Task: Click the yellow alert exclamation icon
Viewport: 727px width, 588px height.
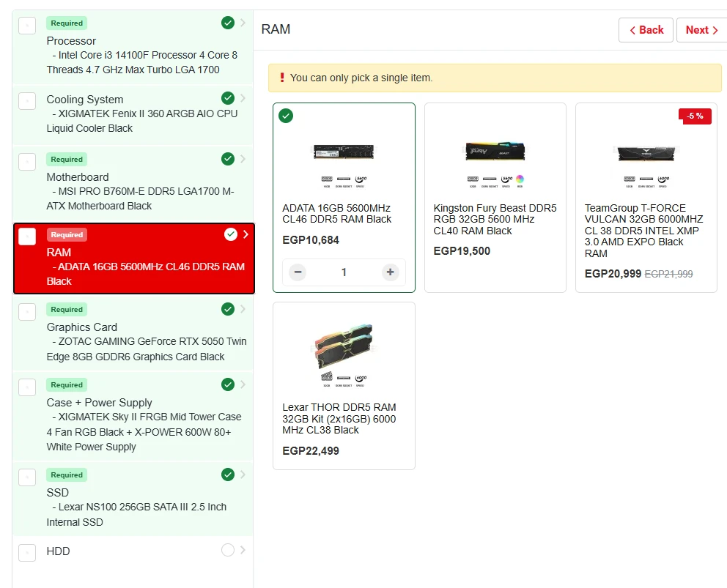Action: (x=281, y=78)
